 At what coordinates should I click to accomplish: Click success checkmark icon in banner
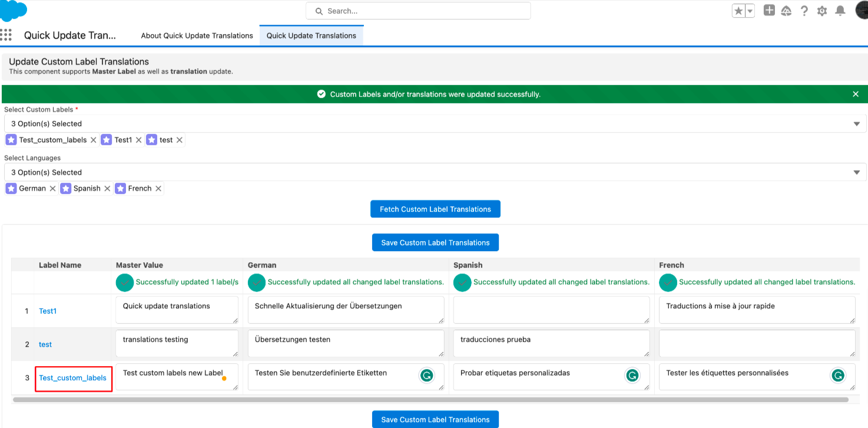[x=321, y=94]
